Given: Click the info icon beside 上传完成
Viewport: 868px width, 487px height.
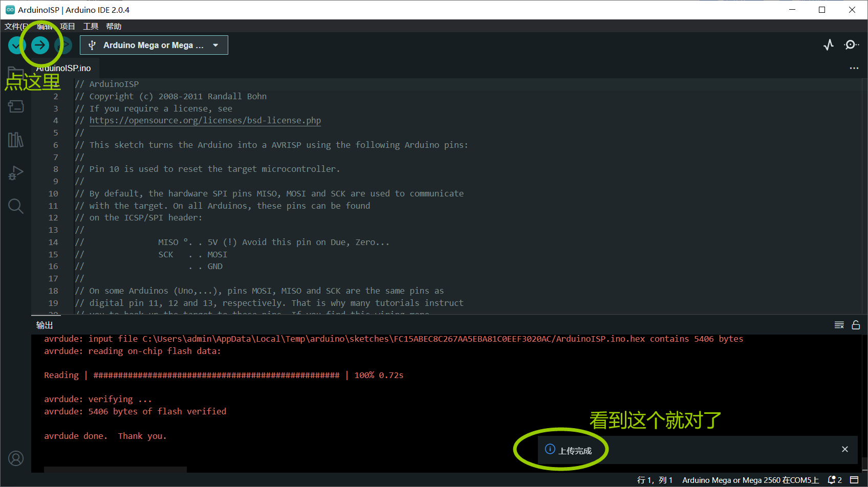Looking at the screenshot, I should pos(550,449).
